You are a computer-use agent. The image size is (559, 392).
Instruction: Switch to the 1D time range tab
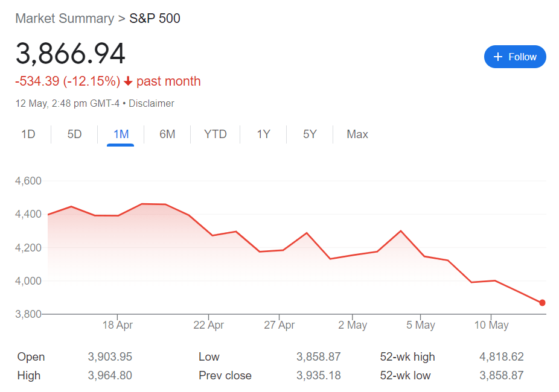pos(28,134)
